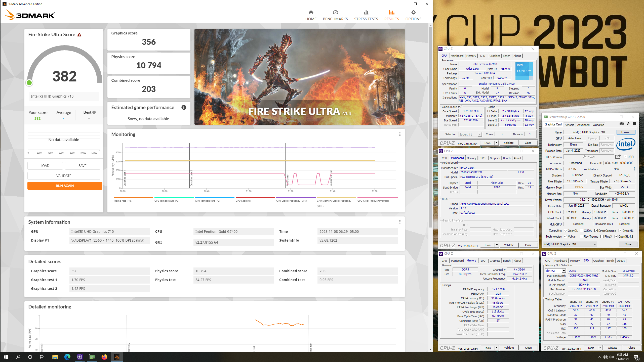This screenshot has height=362, width=644.
Task: Click the scroll-down arrow of 3DMark scrollbar
Action: 430,349
